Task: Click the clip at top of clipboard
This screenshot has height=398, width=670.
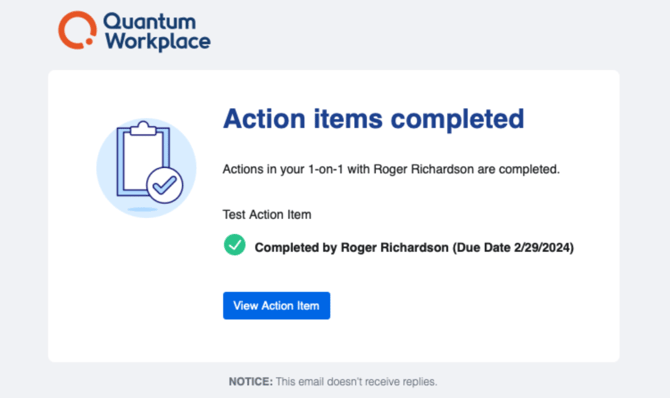Action: (x=143, y=128)
